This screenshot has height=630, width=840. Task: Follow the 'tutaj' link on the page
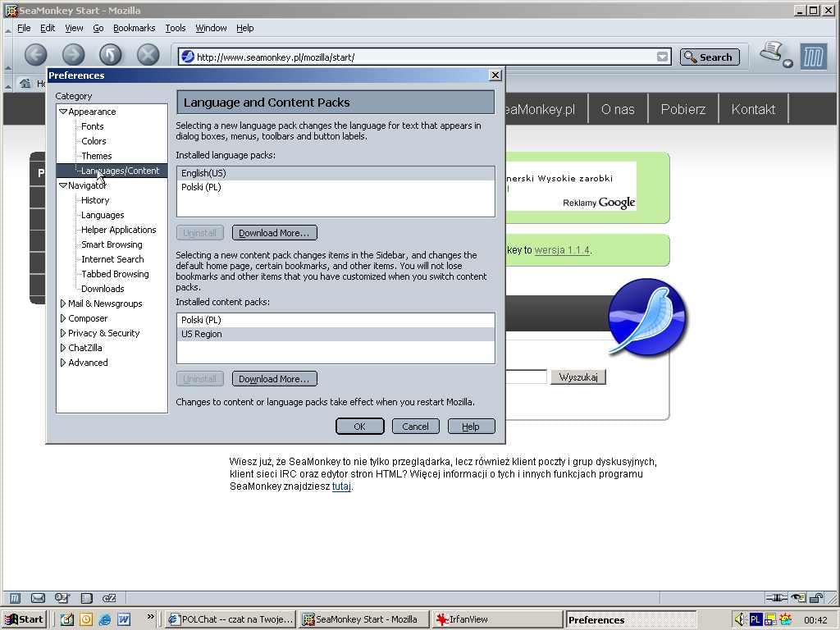pos(341,486)
